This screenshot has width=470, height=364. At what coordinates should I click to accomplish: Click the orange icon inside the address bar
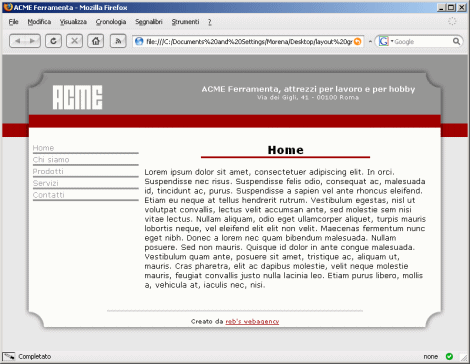(x=357, y=41)
